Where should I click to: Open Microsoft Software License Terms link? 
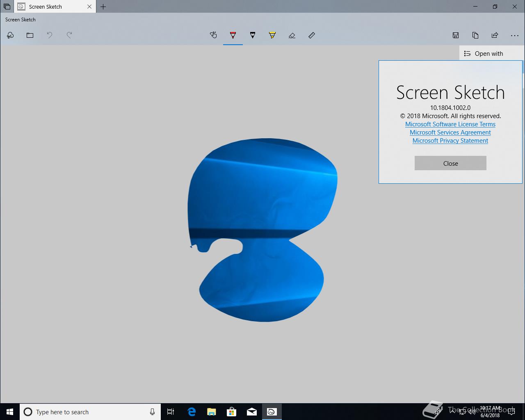[450, 124]
